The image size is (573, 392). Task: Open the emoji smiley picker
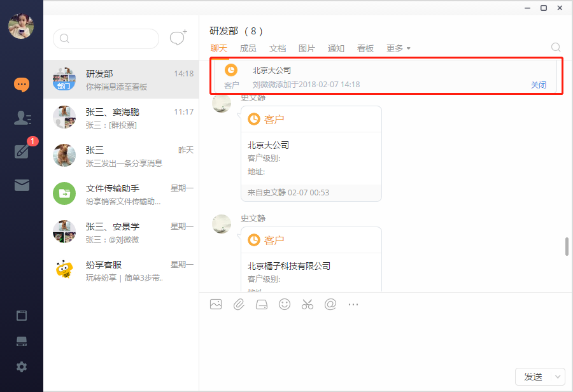[x=285, y=304]
